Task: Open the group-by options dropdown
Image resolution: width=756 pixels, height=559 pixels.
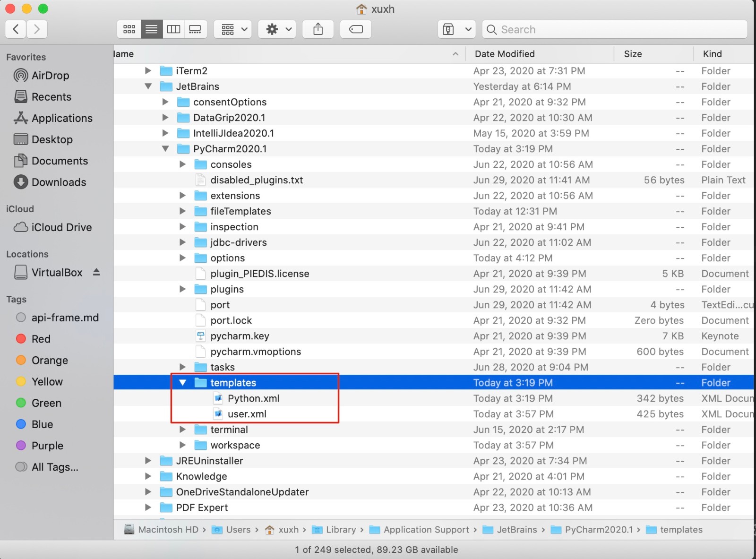Action: pyautogui.click(x=233, y=29)
